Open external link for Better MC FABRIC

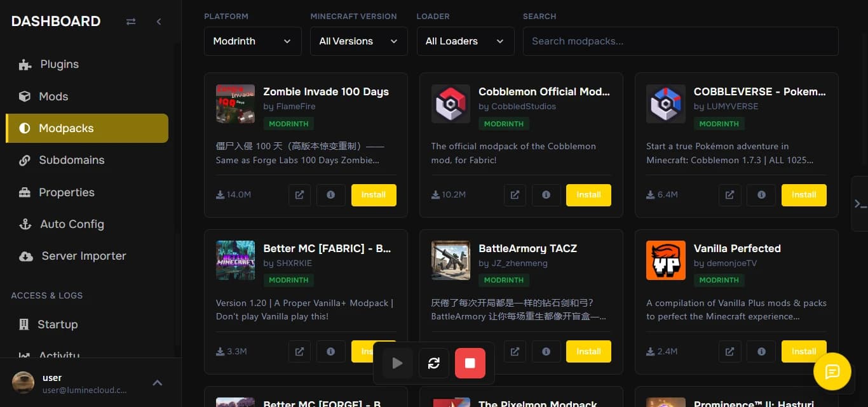[x=299, y=351]
